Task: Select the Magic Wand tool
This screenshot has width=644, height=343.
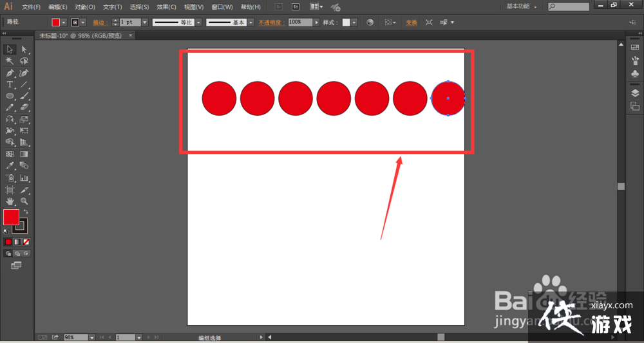Action: coord(10,61)
